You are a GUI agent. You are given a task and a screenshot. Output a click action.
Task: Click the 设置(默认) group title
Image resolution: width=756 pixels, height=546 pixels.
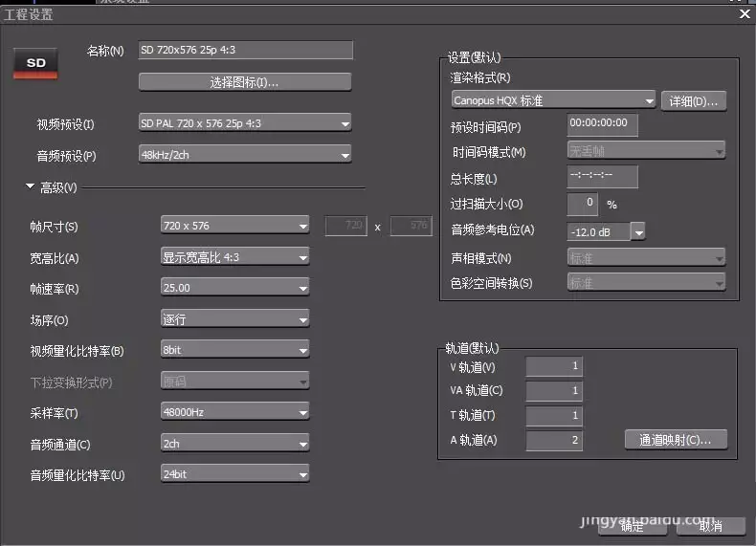(x=474, y=57)
